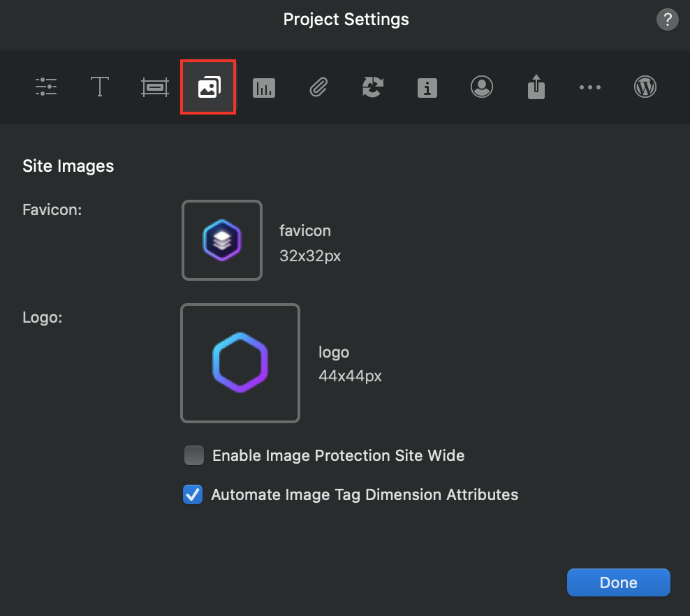The width and height of the screenshot is (690, 616).
Task: Open the Attachments paperclip tab
Action: 318,87
